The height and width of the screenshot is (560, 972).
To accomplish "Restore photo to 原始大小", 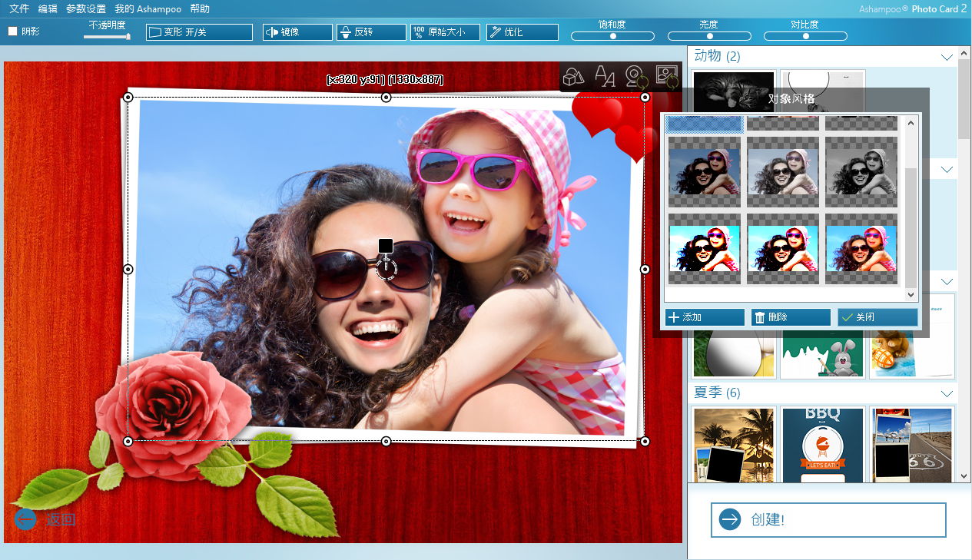I will pos(444,31).
